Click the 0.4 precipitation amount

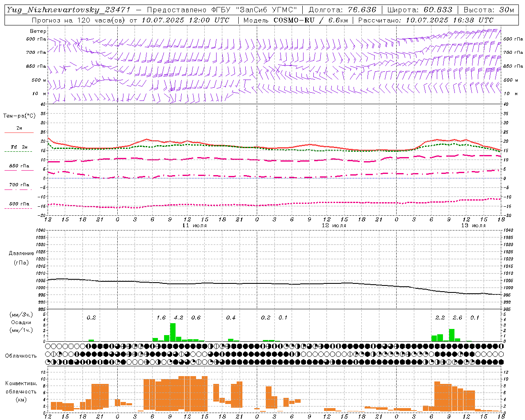231,317
